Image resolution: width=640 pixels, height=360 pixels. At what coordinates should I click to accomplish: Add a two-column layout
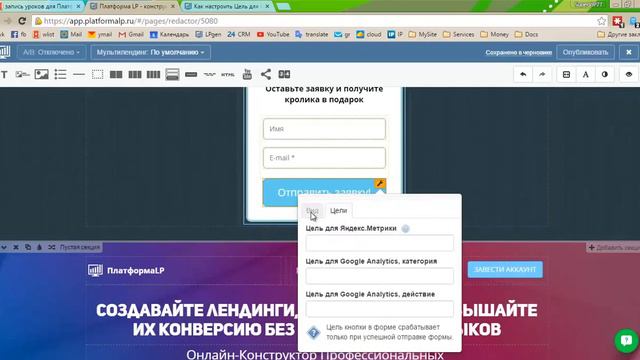click(x=116, y=74)
